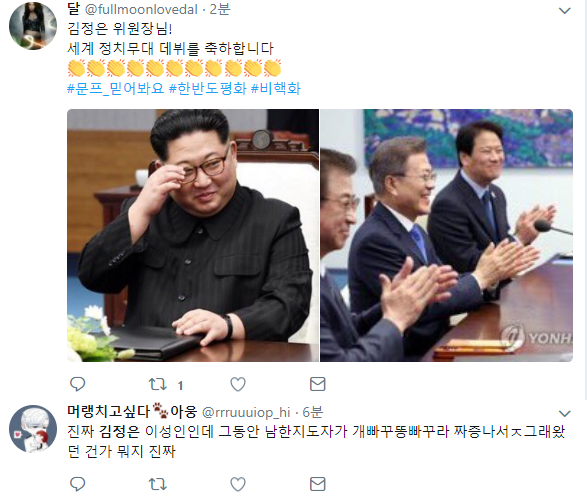Like the rrruuuiop_hi tweet

pyautogui.click(x=238, y=484)
